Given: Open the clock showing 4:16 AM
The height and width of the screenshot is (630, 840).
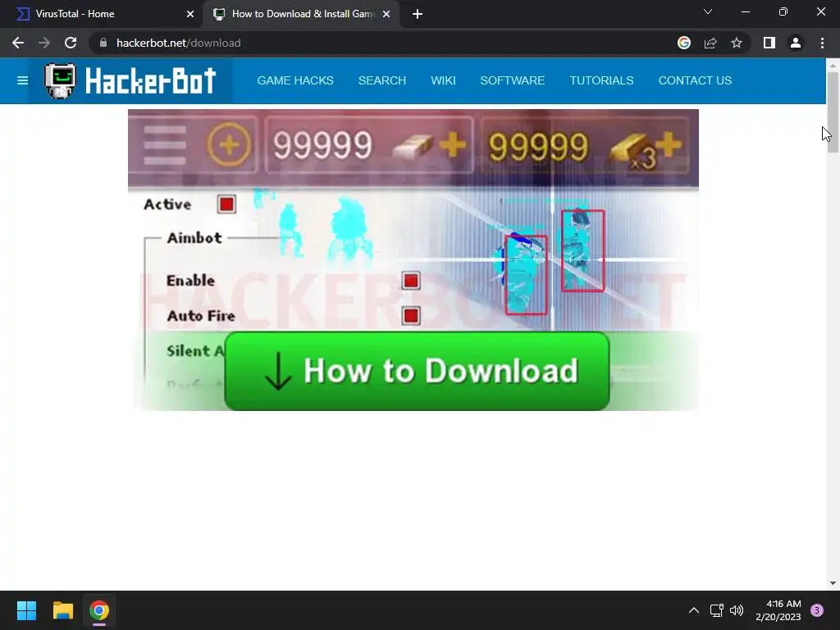Looking at the screenshot, I should click(x=778, y=610).
